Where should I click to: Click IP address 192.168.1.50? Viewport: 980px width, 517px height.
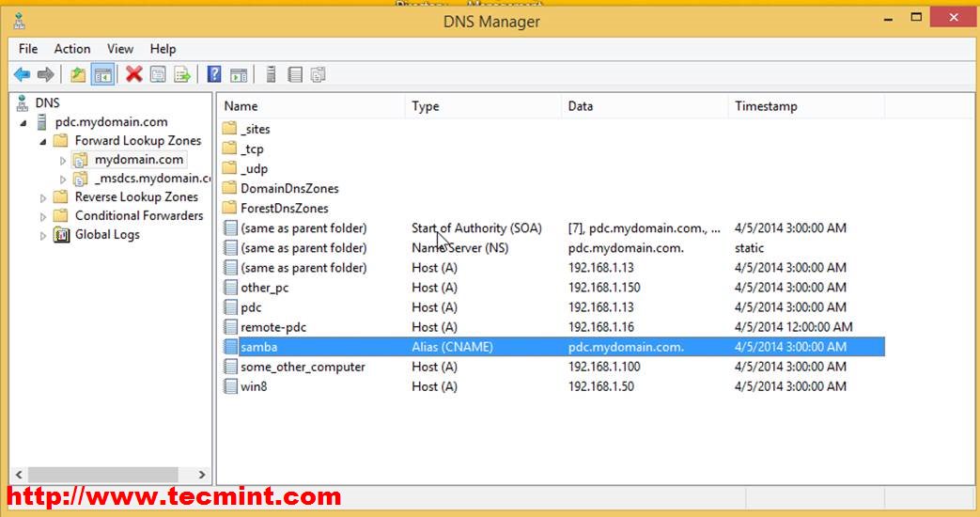[600, 386]
